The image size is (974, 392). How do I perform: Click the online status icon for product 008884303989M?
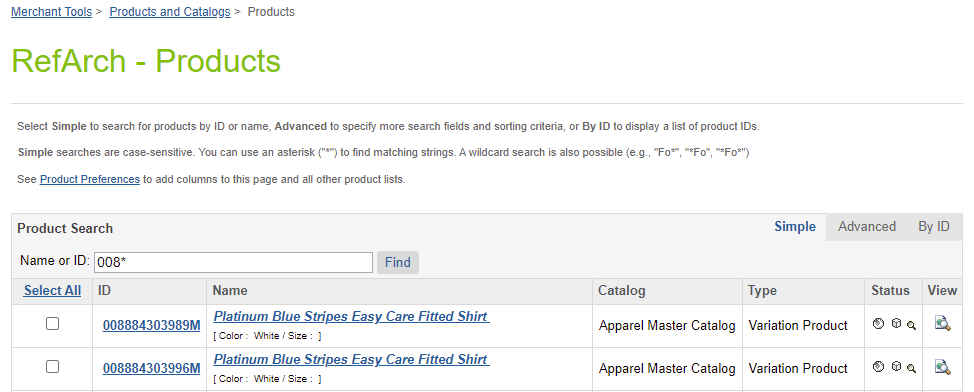878,323
